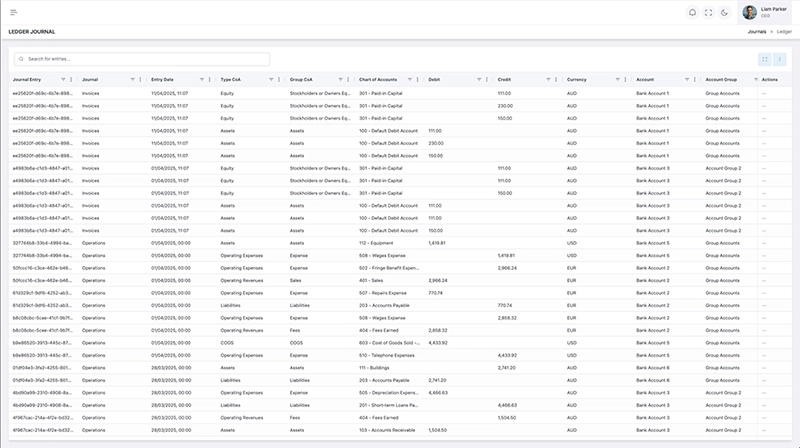The height and width of the screenshot is (448, 800).
Task: Open Credit column menu
Action: [x=556, y=80]
